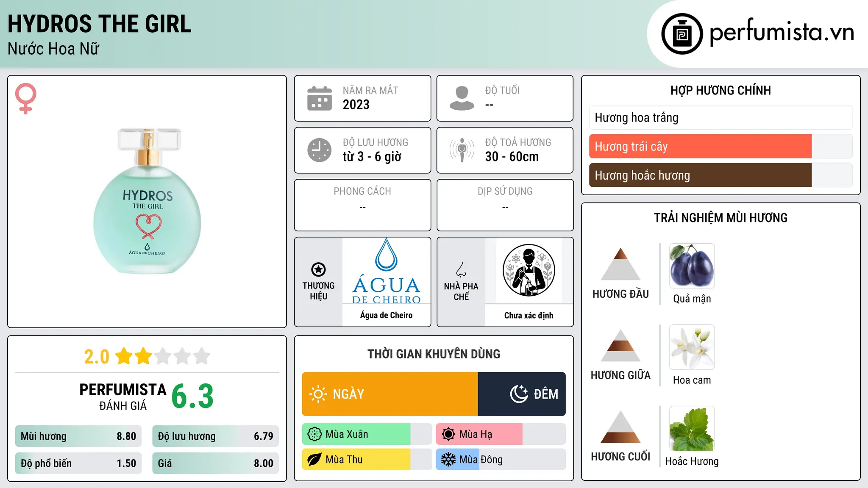The image size is (868, 488).
Task: Click the projection value 30 - 60cm
Action: pyautogui.click(x=512, y=157)
